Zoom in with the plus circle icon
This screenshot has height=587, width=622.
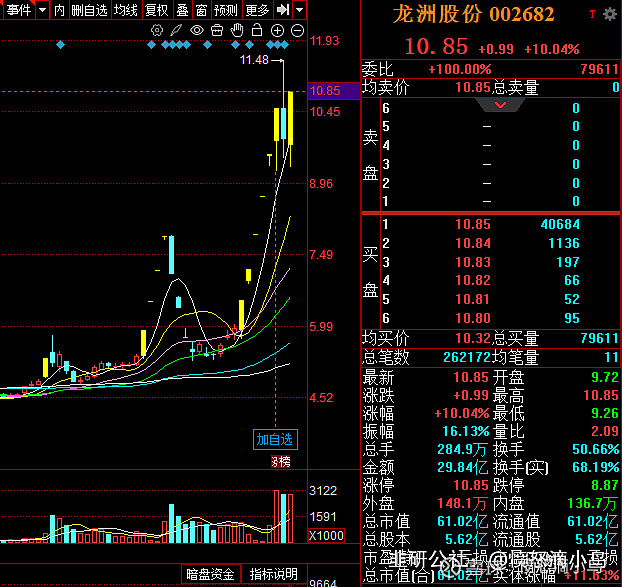pyautogui.click(x=277, y=31)
